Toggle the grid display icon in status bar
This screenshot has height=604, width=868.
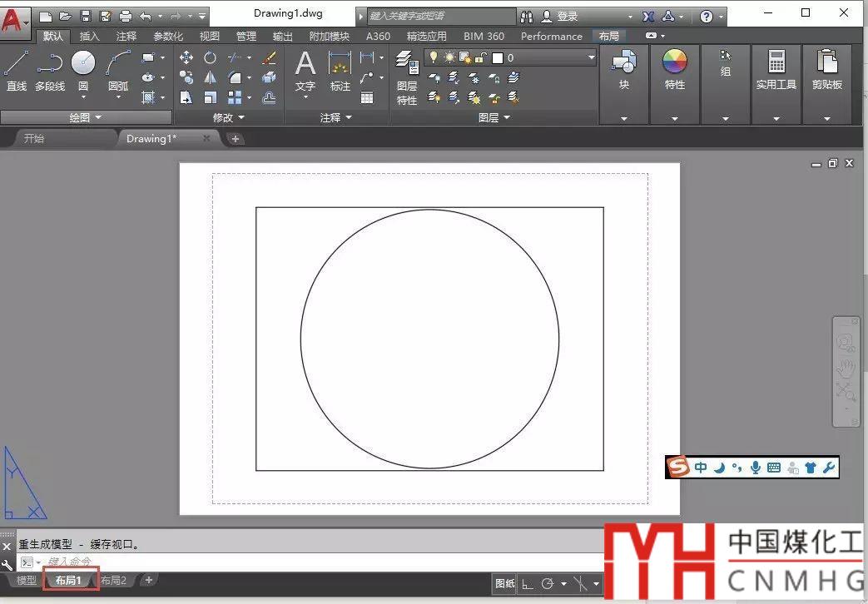528,583
